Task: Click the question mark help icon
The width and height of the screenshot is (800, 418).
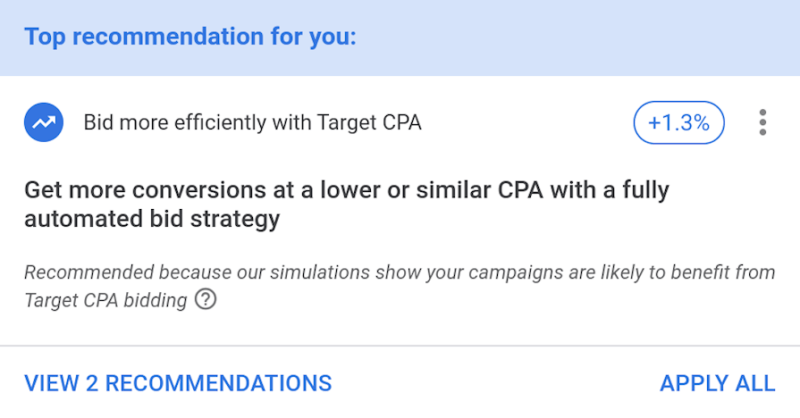Action: pos(206,299)
